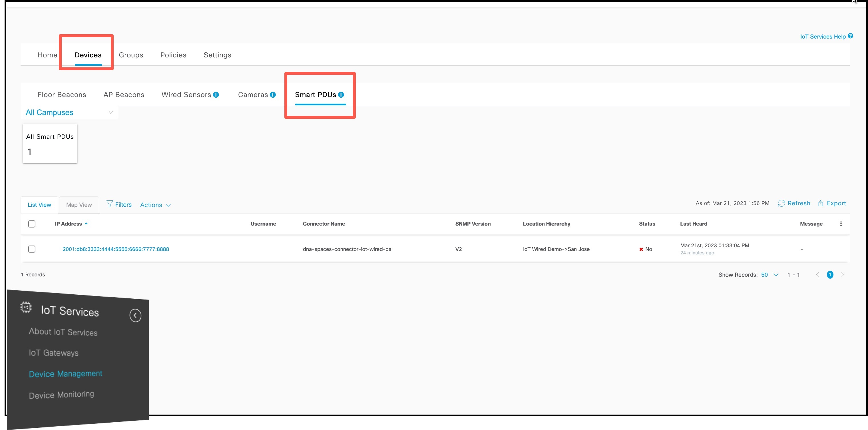Viewport: 868px width, 430px height.
Task: Toggle the select-all checkbox in the table header
Action: pos(32,224)
